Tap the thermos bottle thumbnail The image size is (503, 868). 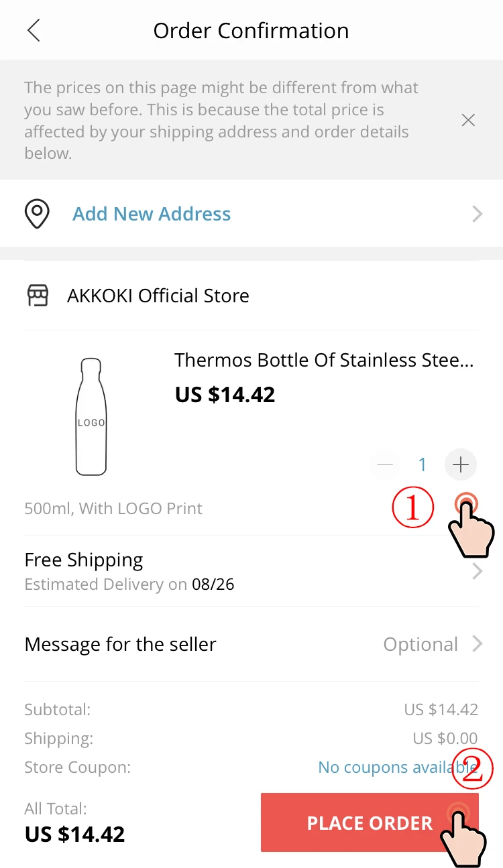click(x=91, y=416)
